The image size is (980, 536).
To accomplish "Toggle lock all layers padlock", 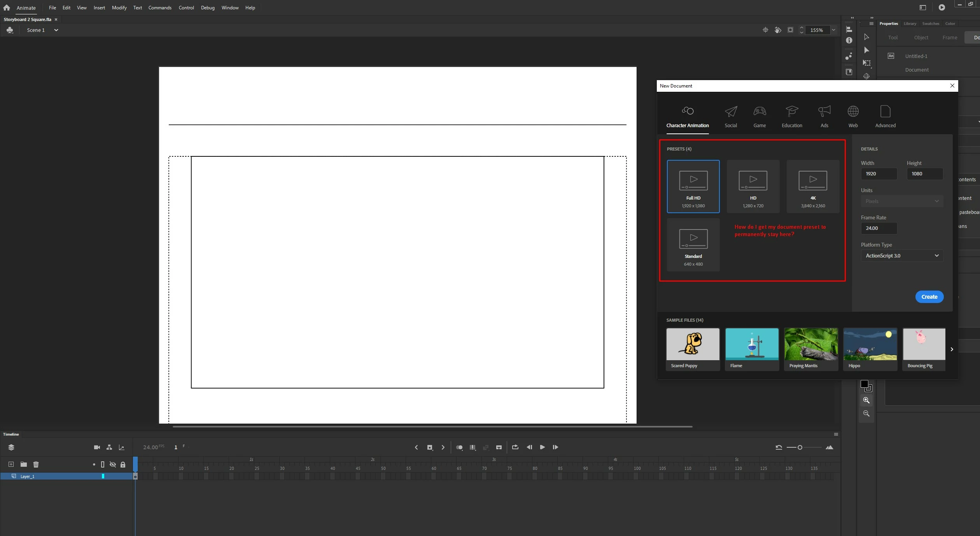I will [123, 464].
